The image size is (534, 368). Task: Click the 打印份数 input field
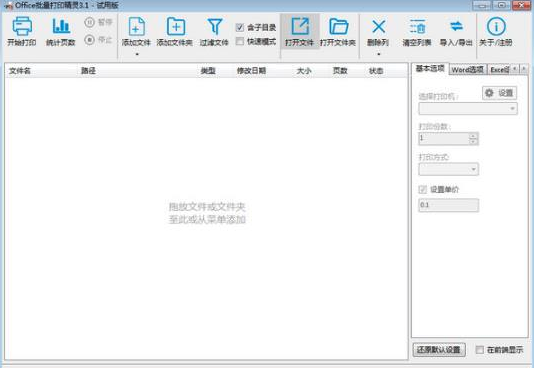443,139
